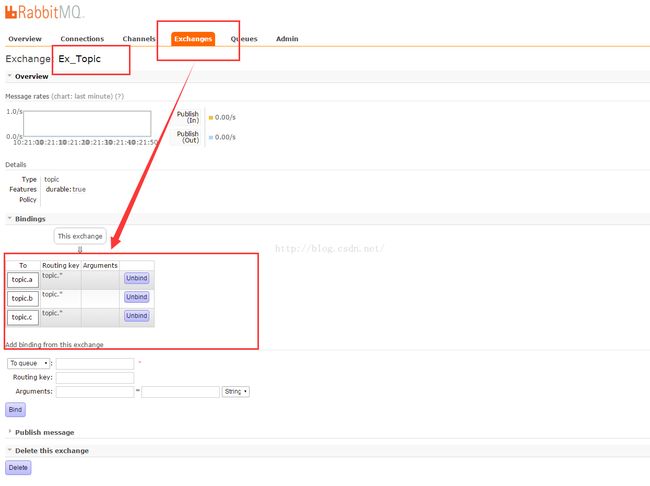The image size is (650, 486).
Task: Open the topic.c queue link
Action: tap(22, 317)
